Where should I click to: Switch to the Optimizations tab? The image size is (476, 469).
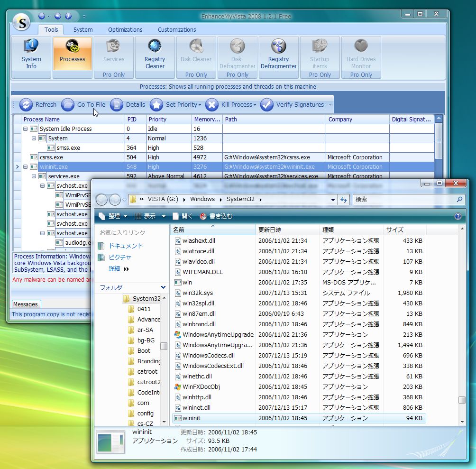click(125, 30)
